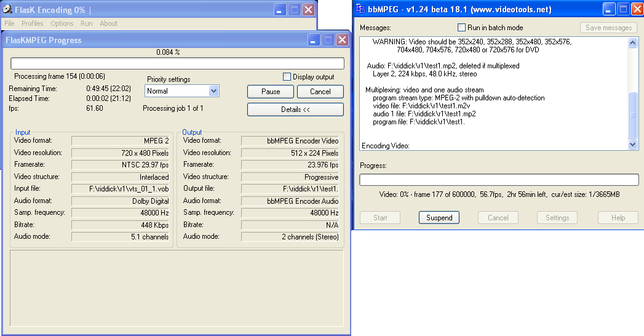Click Save messages in bbMPEG
644x336 pixels.
(x=609, y=28)
